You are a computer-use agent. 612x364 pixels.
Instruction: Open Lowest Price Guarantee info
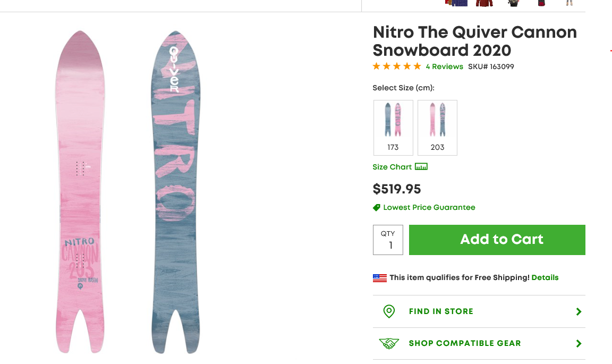click(429, 207)
